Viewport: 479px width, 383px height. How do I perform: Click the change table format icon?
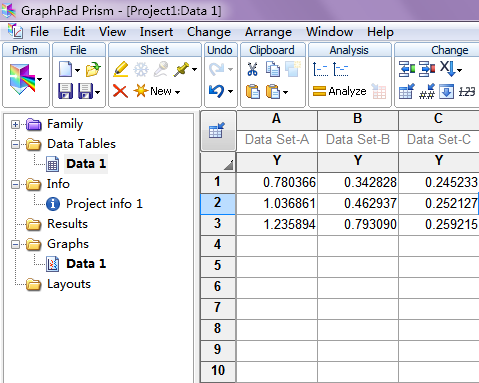coord(407,91)
